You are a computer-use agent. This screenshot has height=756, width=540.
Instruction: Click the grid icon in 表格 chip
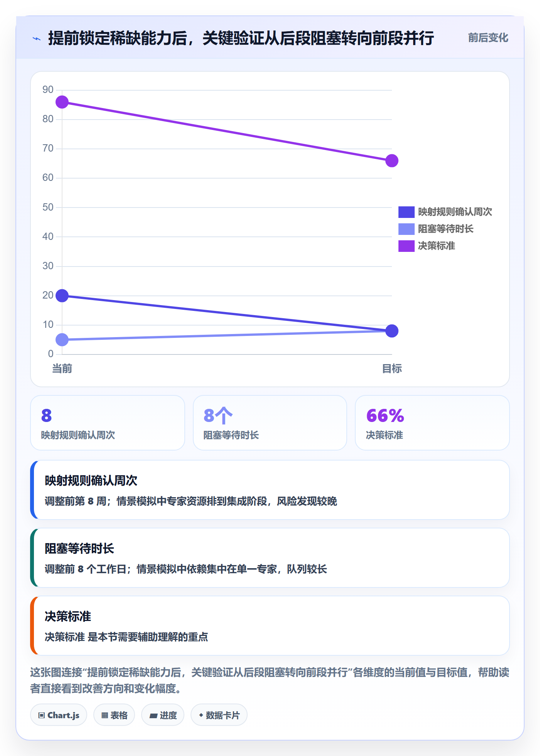point(105,715)
